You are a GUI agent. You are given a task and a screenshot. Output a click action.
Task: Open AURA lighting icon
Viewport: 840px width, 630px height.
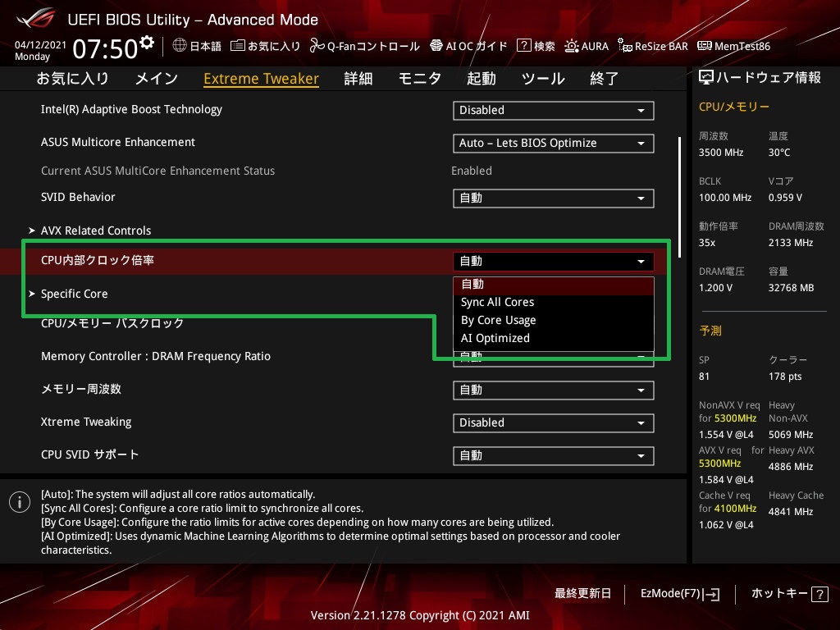pyautogui.click(x=571, y=46)
